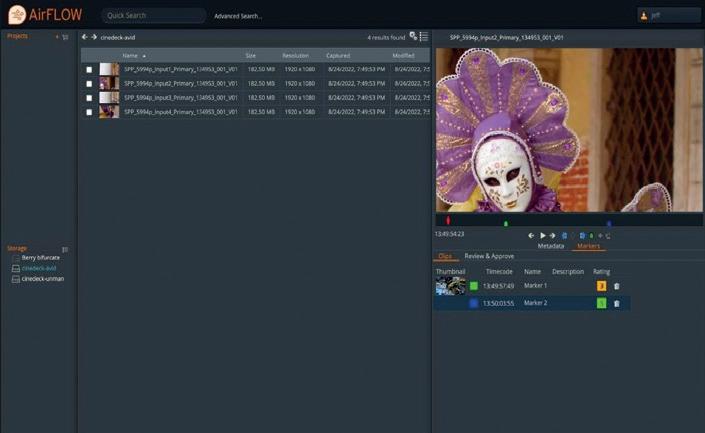
Task: Sort by the Captured column
Action: [x=338, y=56]
